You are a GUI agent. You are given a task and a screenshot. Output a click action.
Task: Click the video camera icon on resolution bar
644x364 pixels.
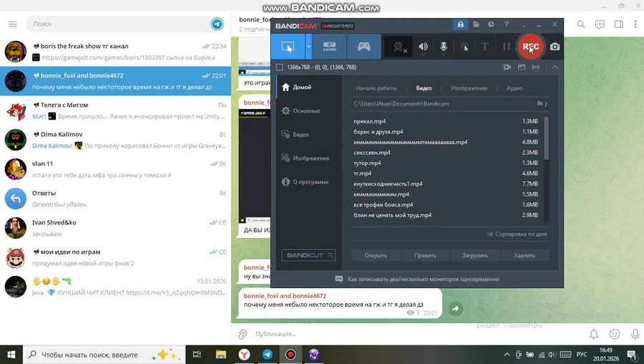click(x=507, y=67)
